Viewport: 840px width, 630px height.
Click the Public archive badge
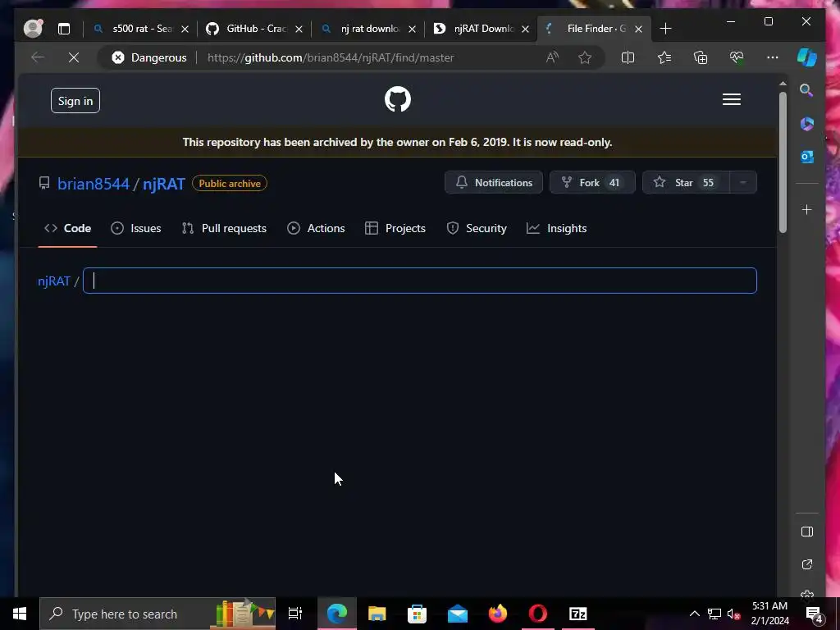230,183
